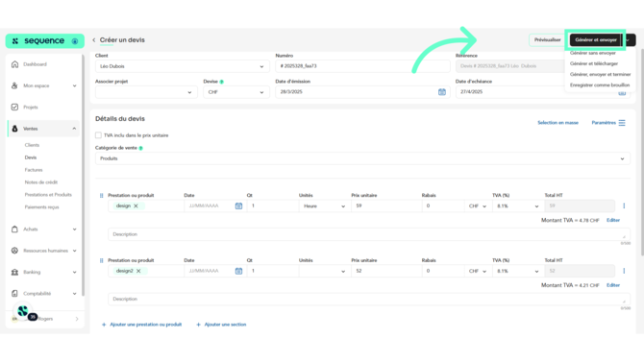Open the TVA 8.1% dropdown in the design row
Viewport: 644px width, 362px height.
tap(518, 206)
